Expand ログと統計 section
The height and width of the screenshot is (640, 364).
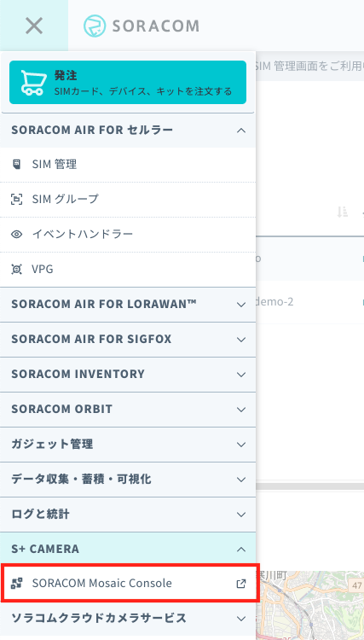[x=128, y=515]
